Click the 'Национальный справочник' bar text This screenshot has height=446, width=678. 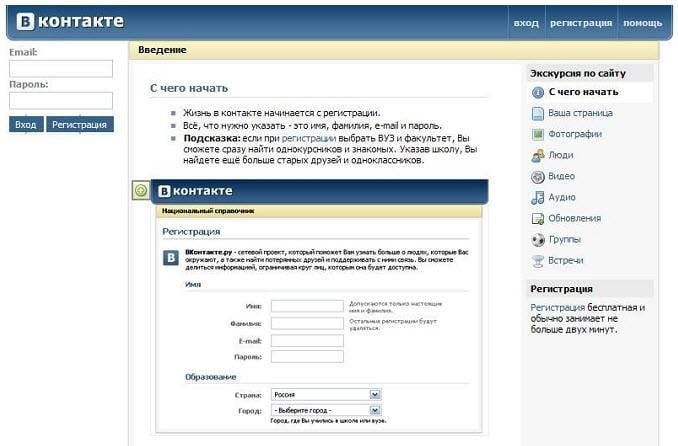click(208, 211)
